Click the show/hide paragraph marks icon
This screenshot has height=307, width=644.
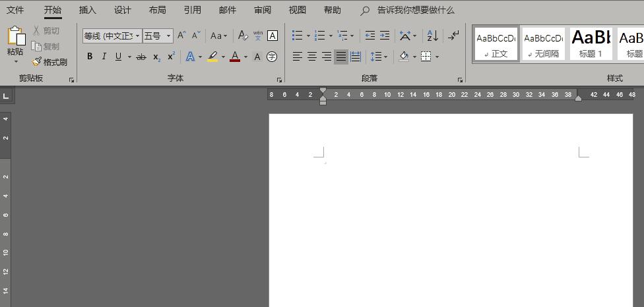tap(454, 36)
